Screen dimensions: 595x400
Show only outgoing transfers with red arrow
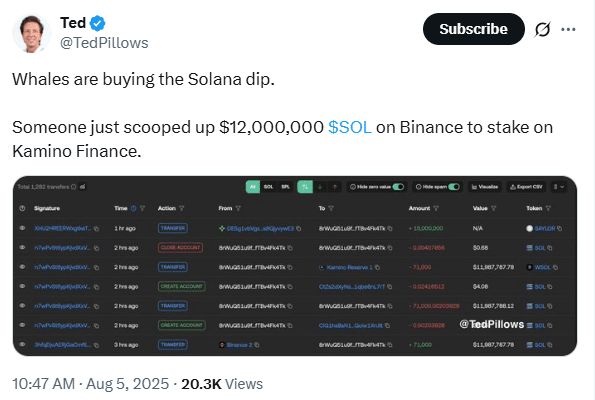tap(335, 187)
